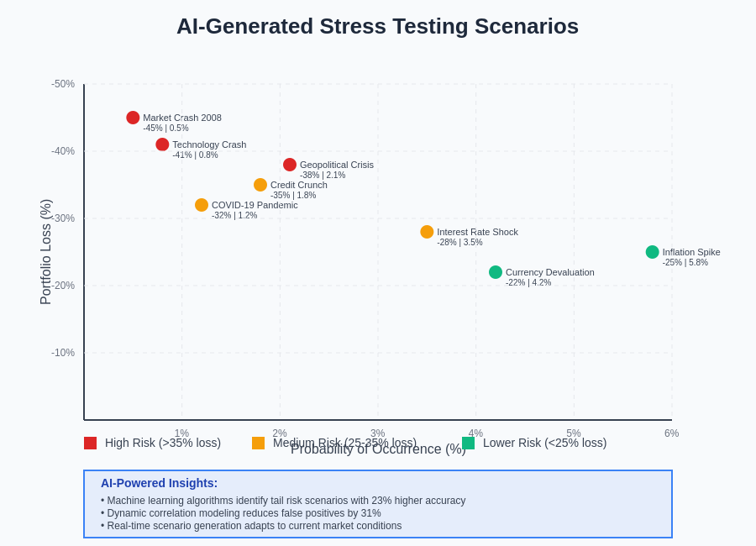This screenshot has width=756, height=546.
Task: Click the green Lower Risk legend swatch
Action: click(x=468, y=443)
